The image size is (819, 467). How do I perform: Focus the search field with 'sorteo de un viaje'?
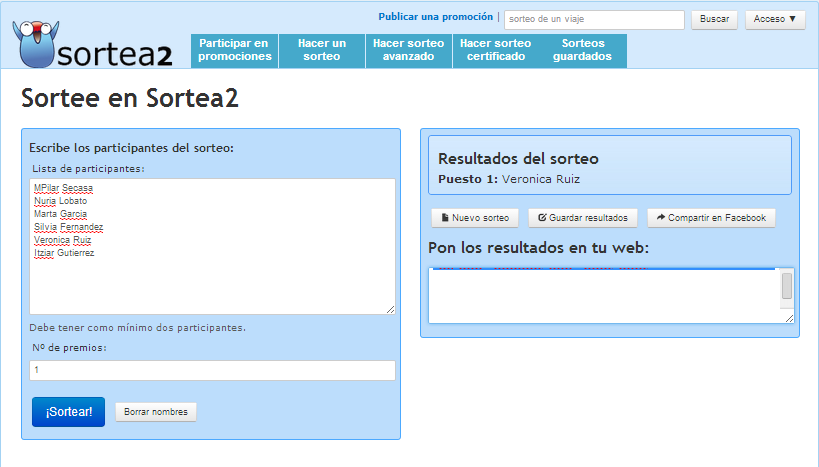594,19
